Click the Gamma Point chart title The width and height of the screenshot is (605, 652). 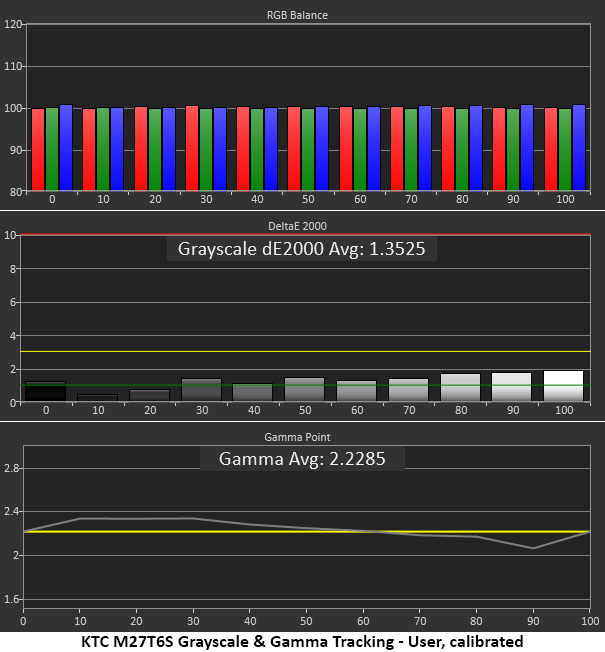click(297, 437)
